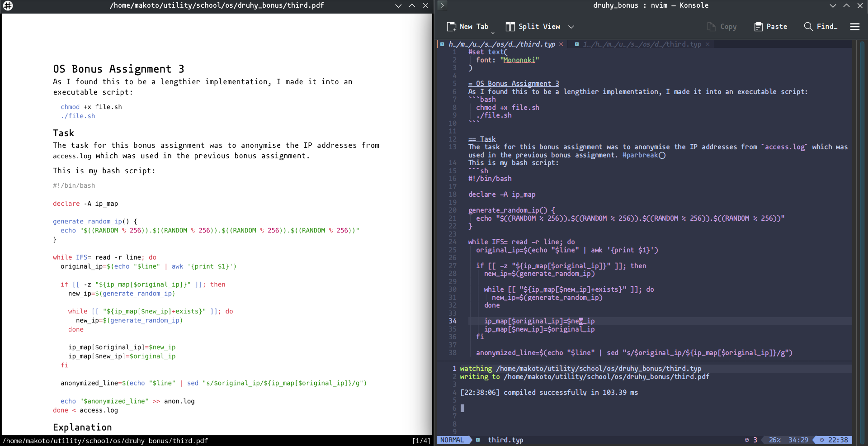Click the third.typ filename in nvim statusline

pos(505,440)
